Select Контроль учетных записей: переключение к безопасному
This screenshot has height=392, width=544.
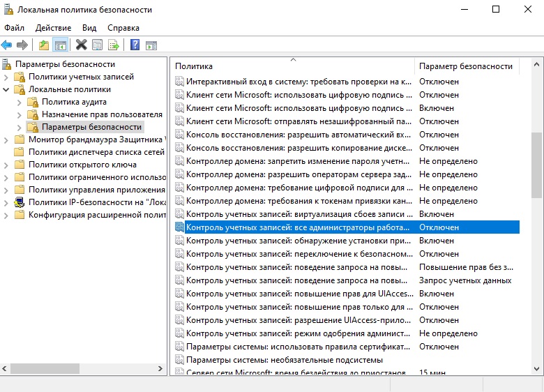pyautogui.click(x=299, y=254)
